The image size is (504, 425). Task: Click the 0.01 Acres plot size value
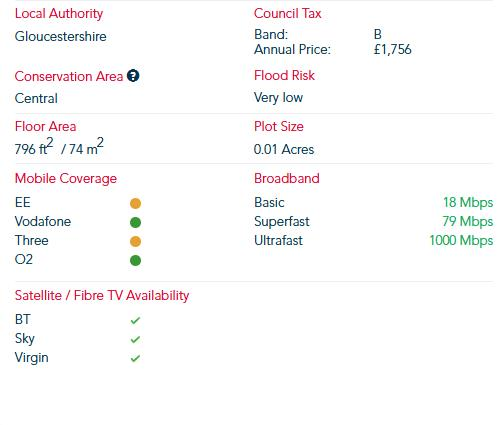(x=284, y=149)
